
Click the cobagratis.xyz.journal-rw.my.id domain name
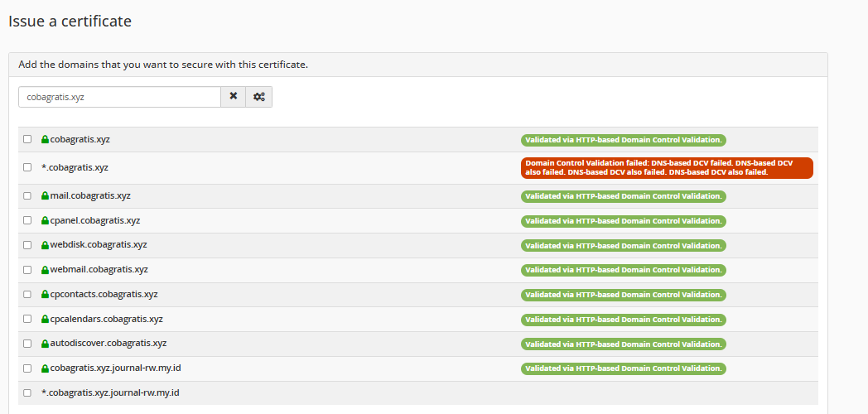(x=114, y=368)
